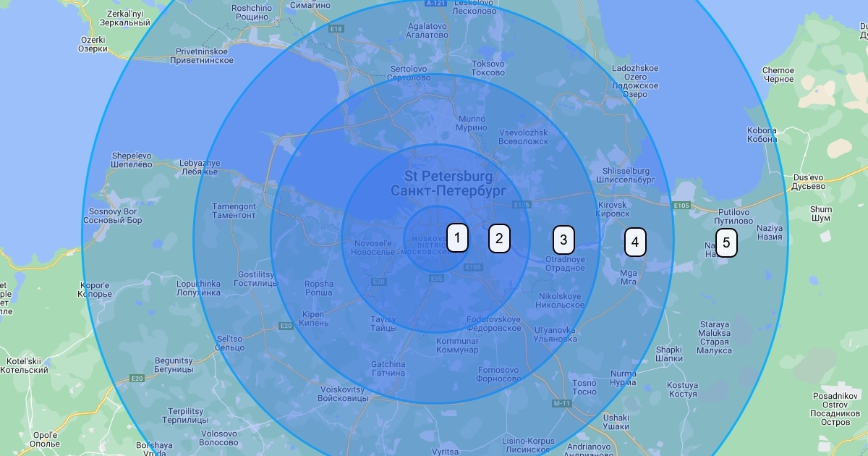868x456 pixels.
Task: Click the Kostuya label
Action: pos(681,390)
